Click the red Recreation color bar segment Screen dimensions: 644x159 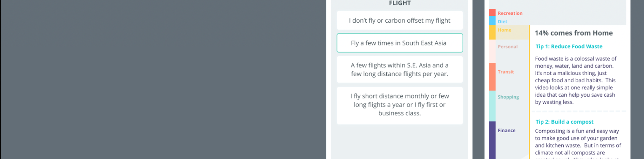click(492, 13)
